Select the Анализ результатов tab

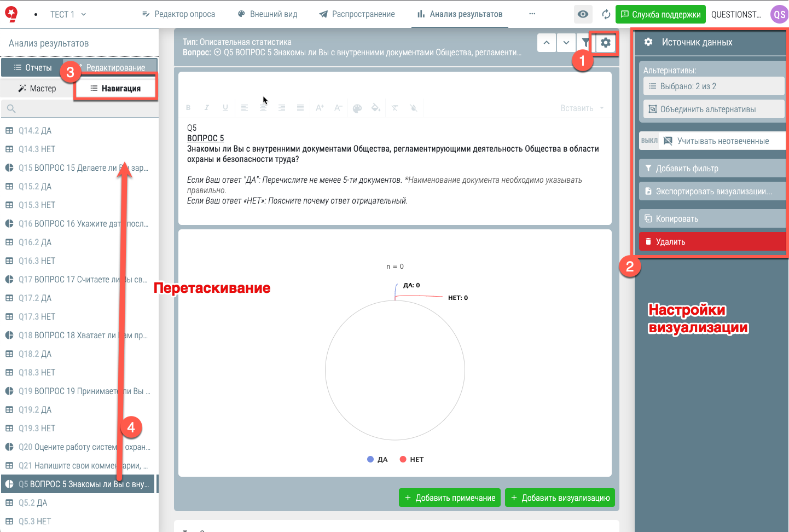point(460,14)
